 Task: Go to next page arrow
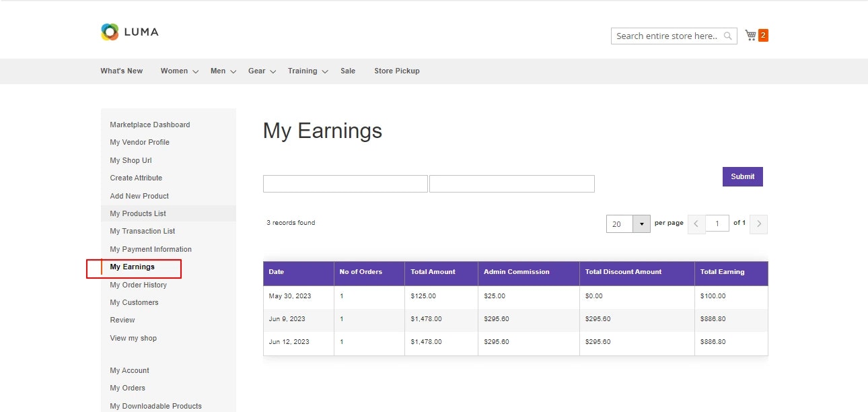click(759, 224)
